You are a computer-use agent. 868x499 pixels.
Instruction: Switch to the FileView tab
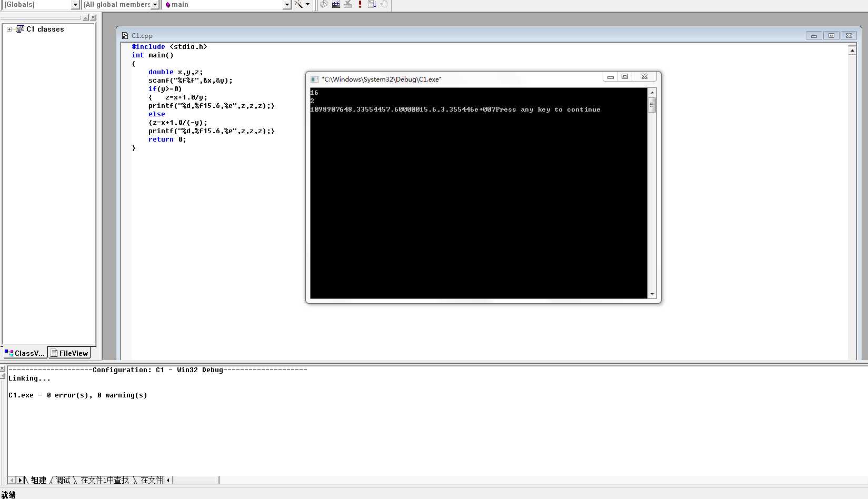click(69, 353)
